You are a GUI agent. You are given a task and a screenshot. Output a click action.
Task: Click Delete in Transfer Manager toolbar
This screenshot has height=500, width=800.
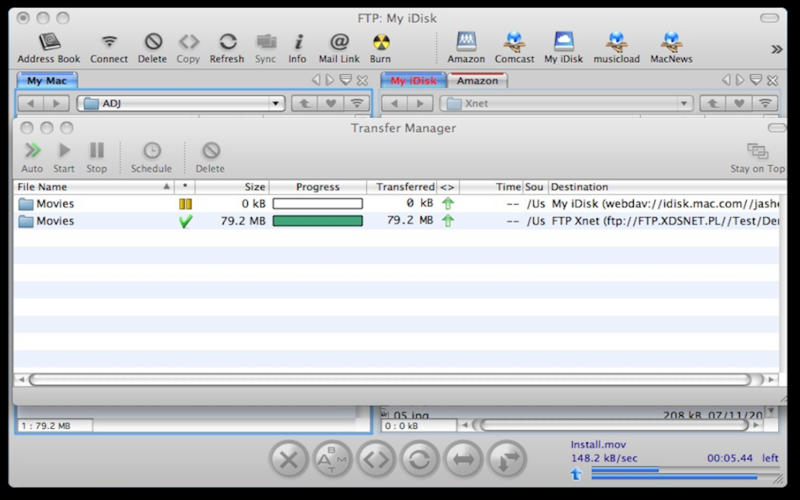click(210, 158)
